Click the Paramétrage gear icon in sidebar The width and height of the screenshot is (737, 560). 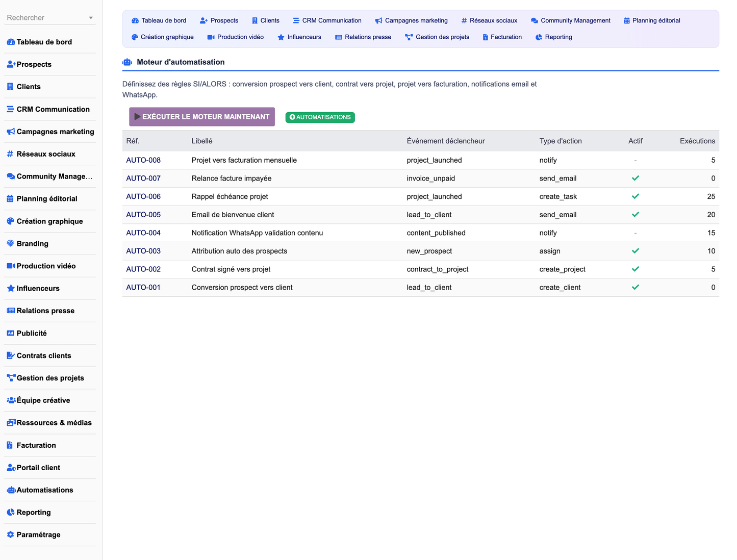coord(11,534)
